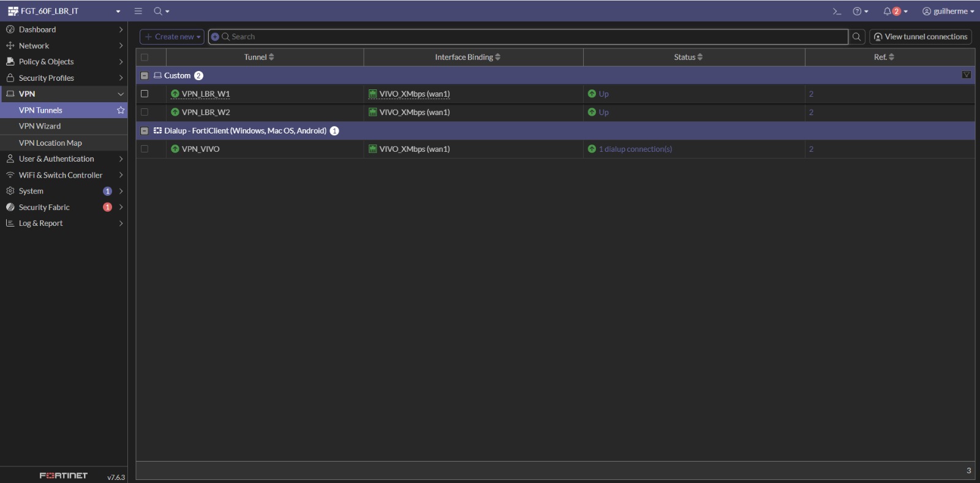Click the filter icon in Custom row
This screenshot has width=980, height=483.
(x=966, y=75)
